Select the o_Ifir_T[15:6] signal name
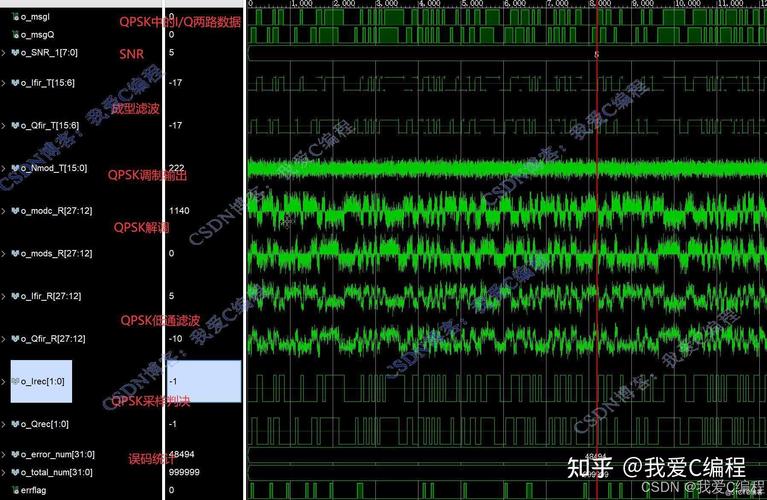Screen dimensions: 767x500 48,83
